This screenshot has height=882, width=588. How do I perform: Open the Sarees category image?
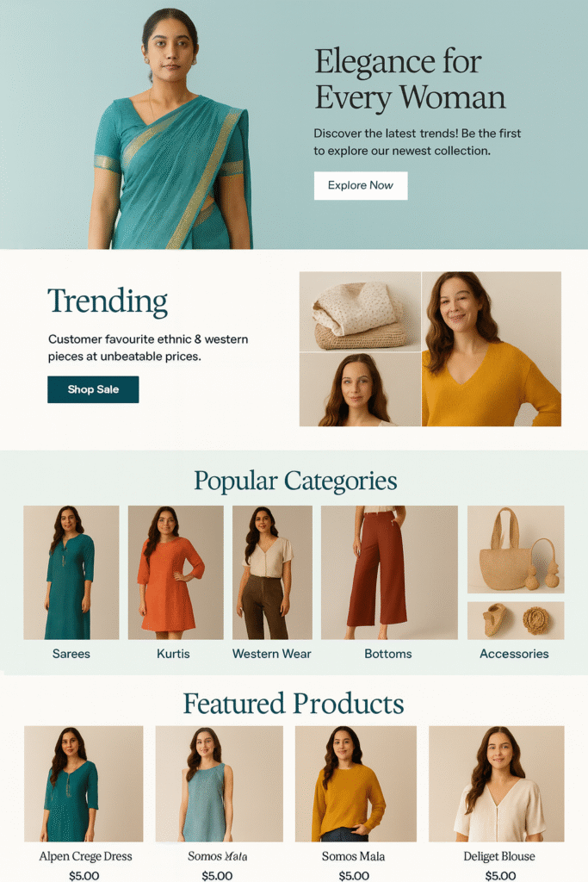coord(71,572)
